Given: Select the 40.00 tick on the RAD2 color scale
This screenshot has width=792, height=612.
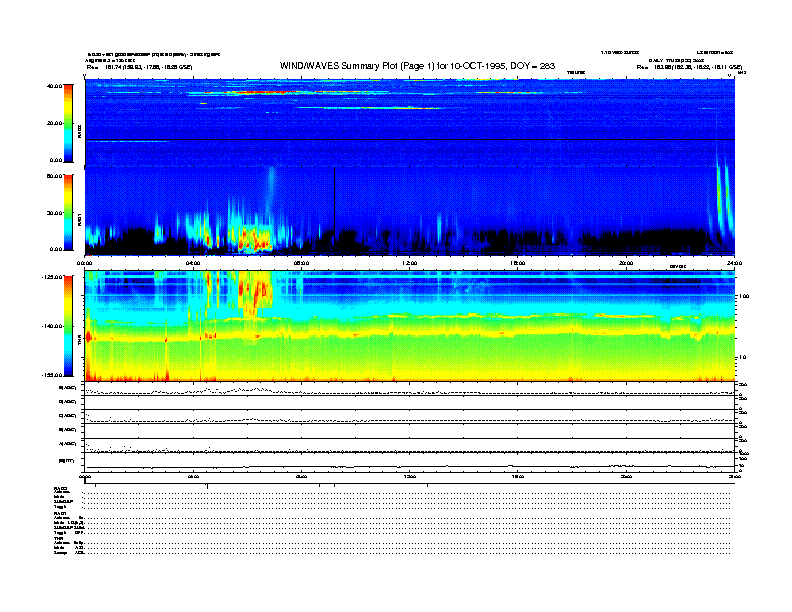Looking at the screenshot, I should coord(54,86).
